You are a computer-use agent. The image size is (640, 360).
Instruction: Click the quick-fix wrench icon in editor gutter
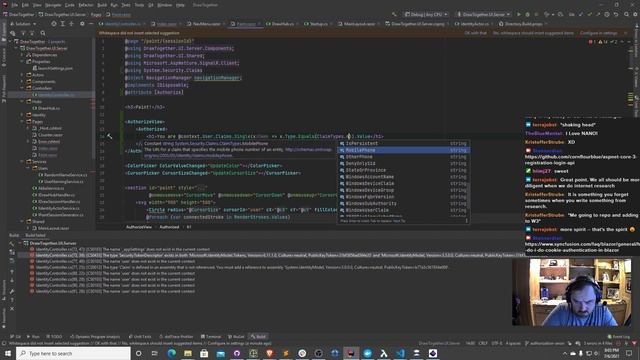[109, 136]
